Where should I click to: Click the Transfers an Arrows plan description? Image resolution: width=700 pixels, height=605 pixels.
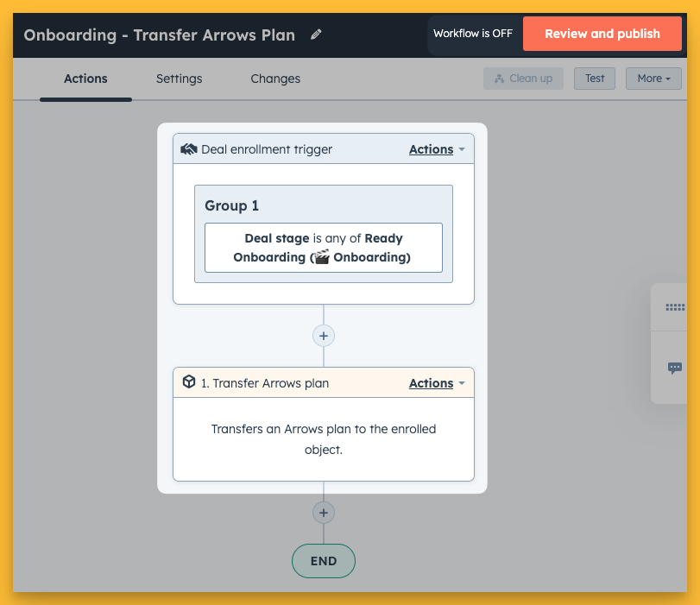click(324, 439)
